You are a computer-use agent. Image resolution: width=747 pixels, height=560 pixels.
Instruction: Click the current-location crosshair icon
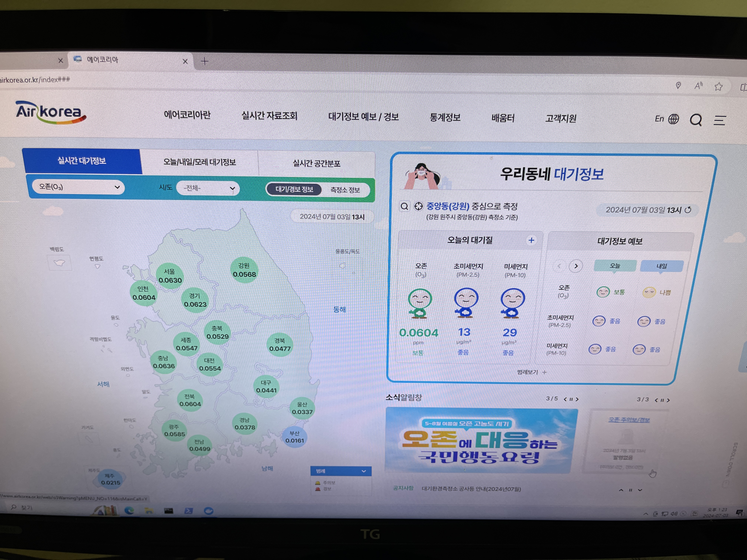(418, 206)
